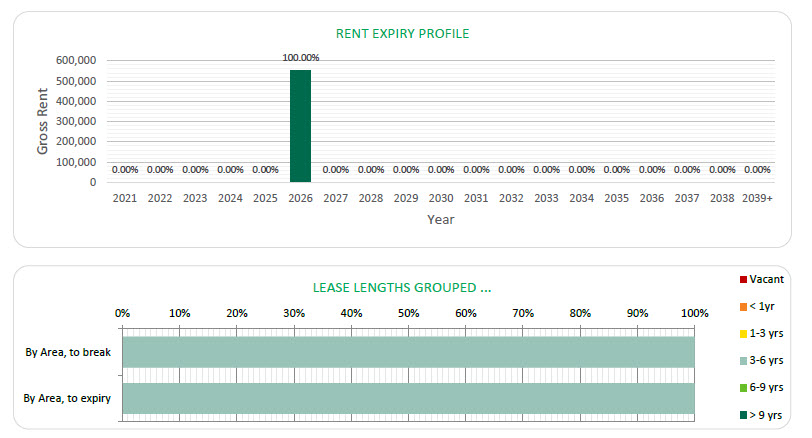Select the 'By Area, to expiry' category label

67,399
